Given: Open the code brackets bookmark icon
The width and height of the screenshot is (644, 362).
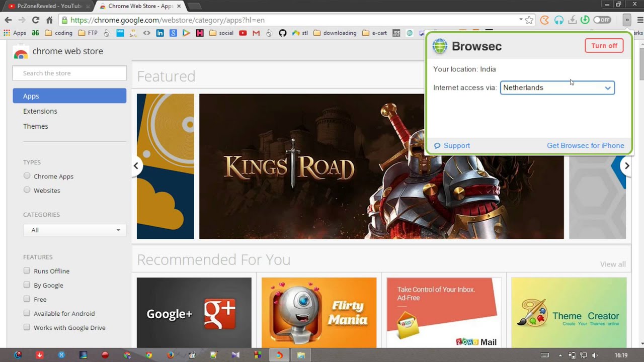Looking at the screenshot, I should (x=146, y=33).
